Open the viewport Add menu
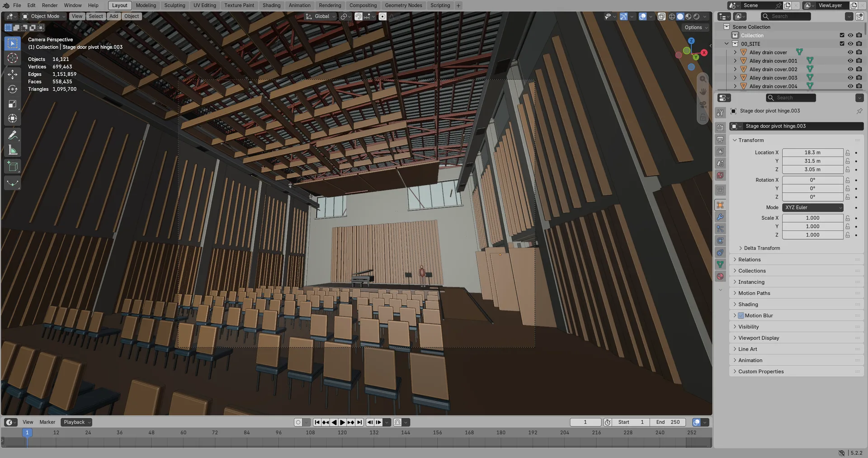Image resolution: width=868 pixels, height=458 pixels. pyautogui.click(x=113, y=16)
